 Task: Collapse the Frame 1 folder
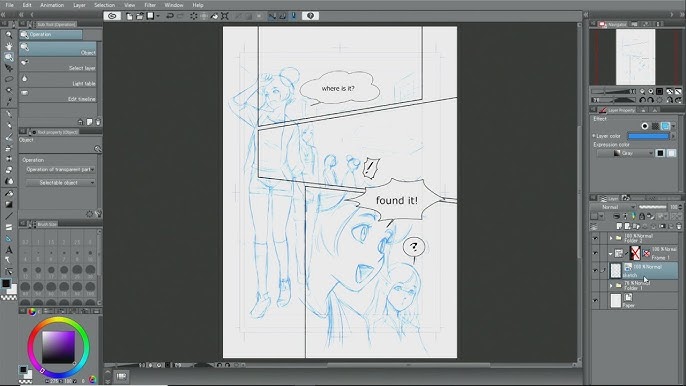tap(610, 253)
